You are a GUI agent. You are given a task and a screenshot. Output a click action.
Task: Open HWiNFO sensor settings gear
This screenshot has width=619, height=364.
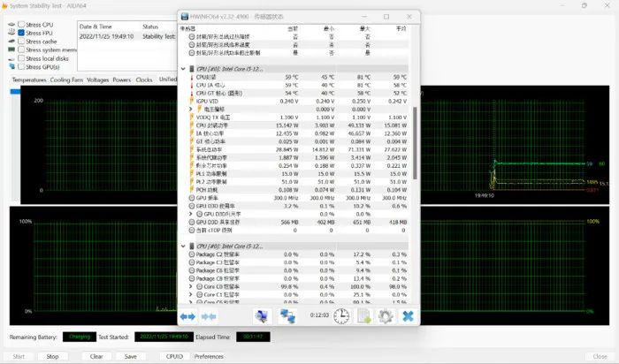(x=386, y=316)
